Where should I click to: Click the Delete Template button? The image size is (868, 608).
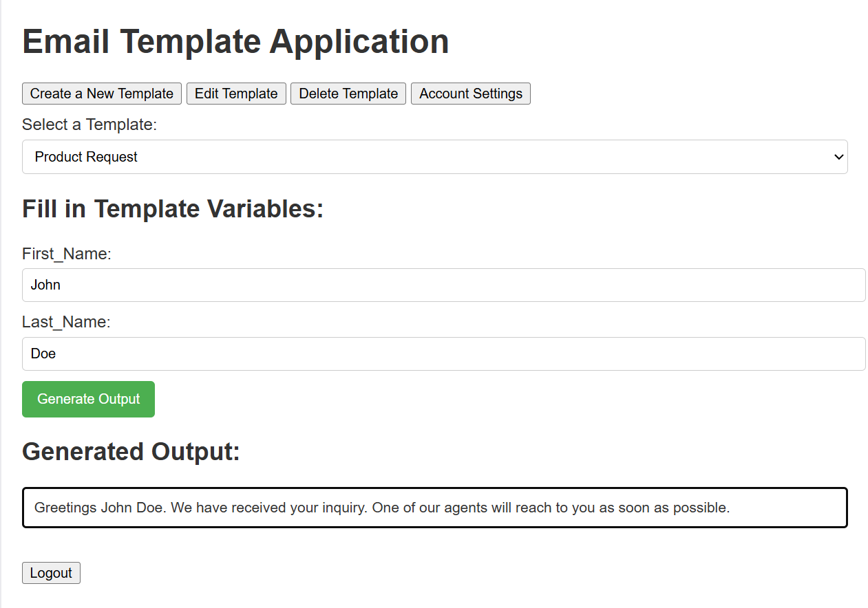click(x=348, y=94)
